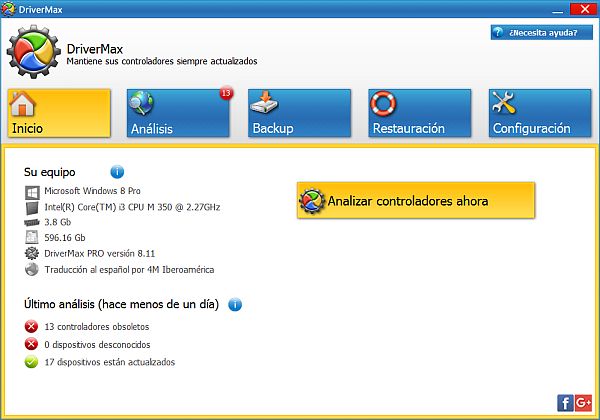This screenshot has height=420, width=600.
Task: Click the info icon beside Último análisis
Action: (x=235, y=304)
